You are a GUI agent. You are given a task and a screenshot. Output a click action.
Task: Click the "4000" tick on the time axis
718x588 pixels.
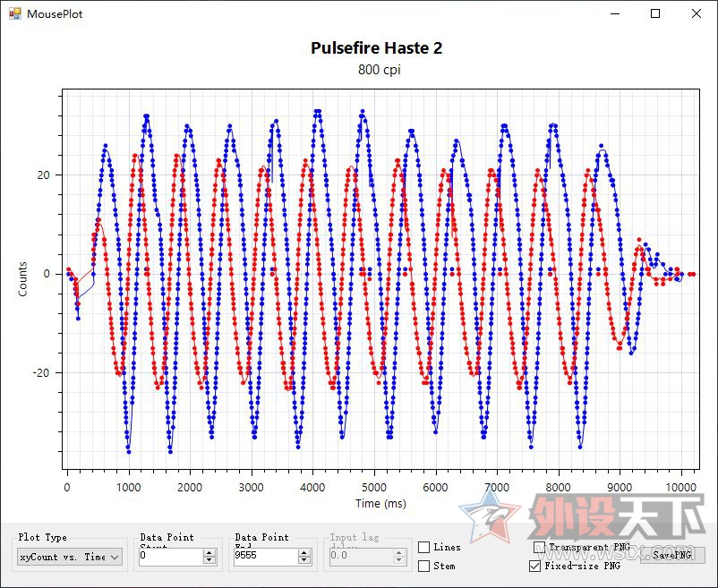pos(312,488)
